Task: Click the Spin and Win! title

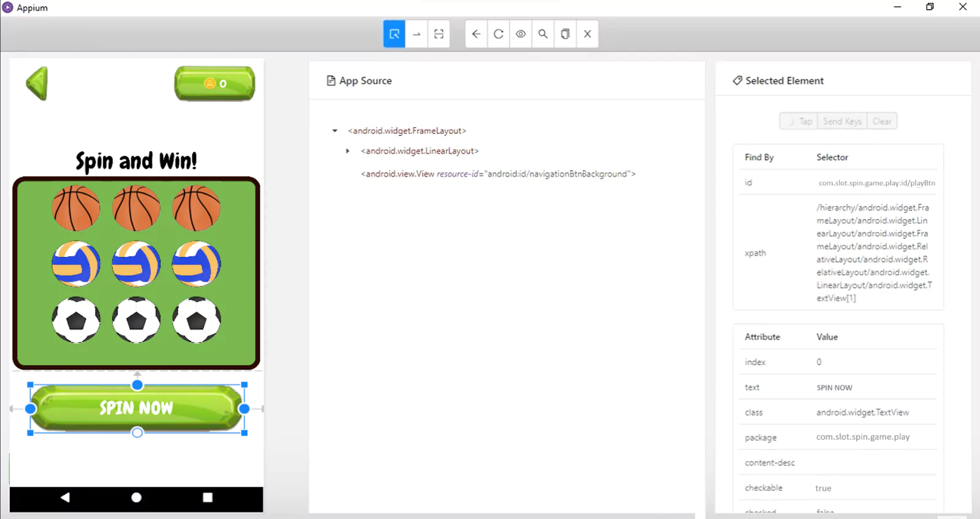Action: pyautogui.click(x=136, y=161)
